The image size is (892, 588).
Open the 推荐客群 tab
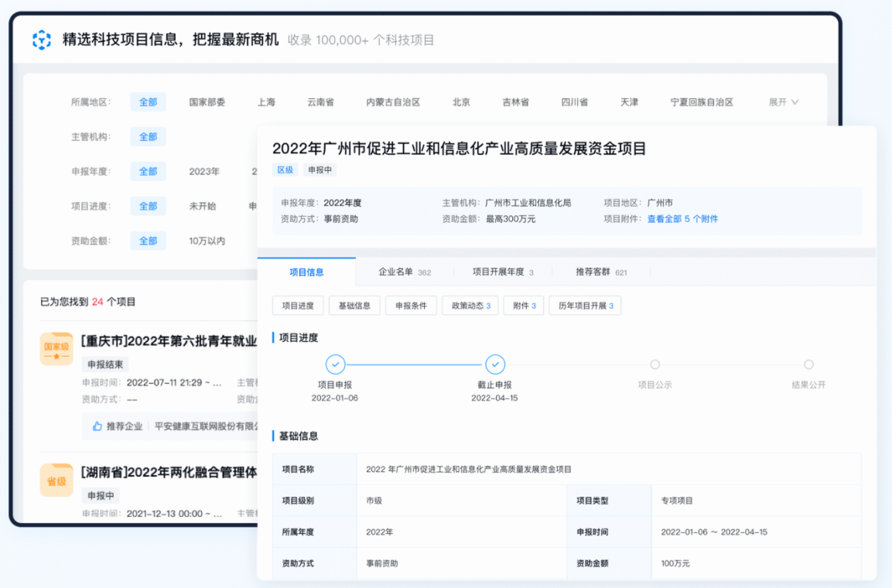[x=601, y=272]
